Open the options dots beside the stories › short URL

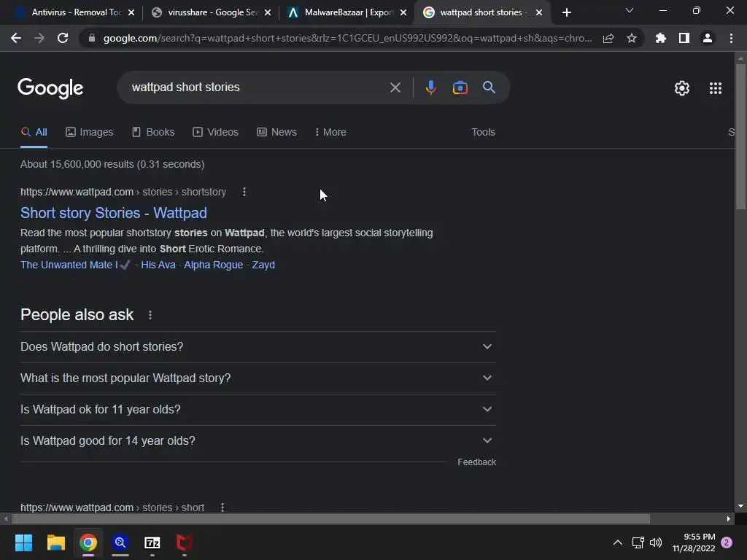[222, 507]
